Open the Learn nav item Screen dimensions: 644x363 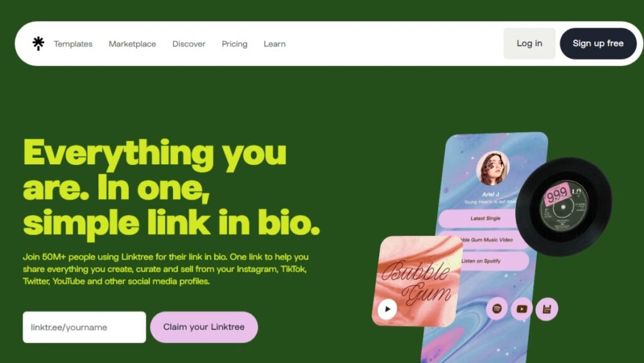(x=274, y=44)
